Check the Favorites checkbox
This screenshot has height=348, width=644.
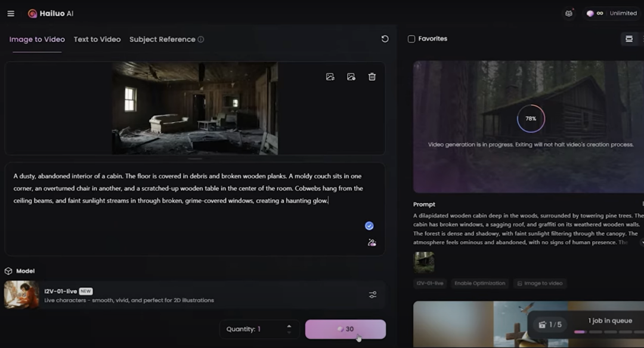[411, 39]
